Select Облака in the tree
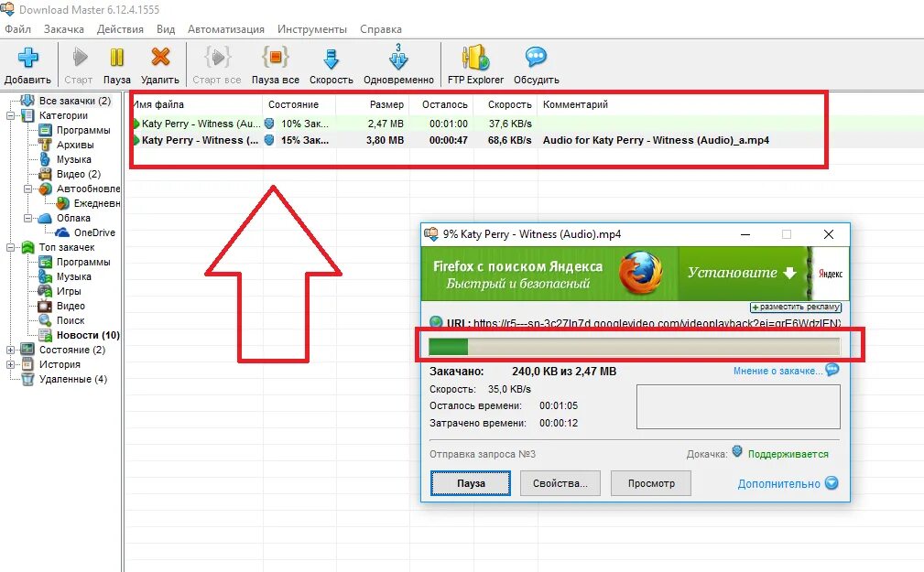 [73, 218]
